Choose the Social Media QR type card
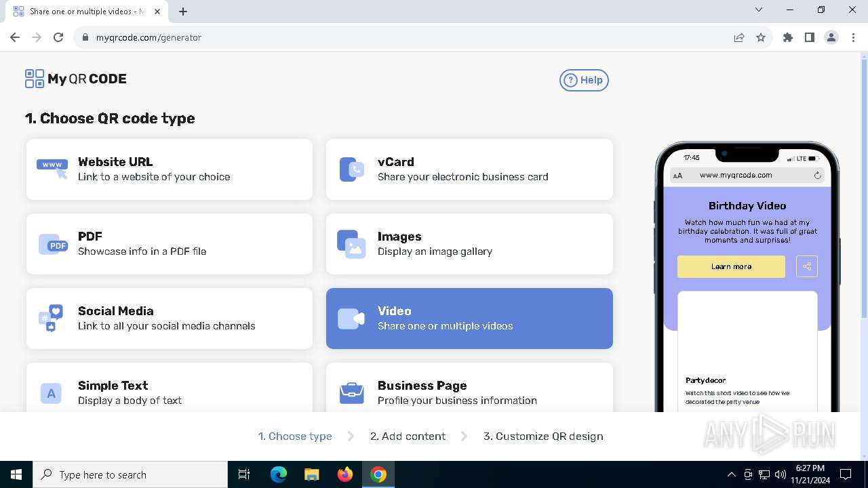 pos(170,319)
